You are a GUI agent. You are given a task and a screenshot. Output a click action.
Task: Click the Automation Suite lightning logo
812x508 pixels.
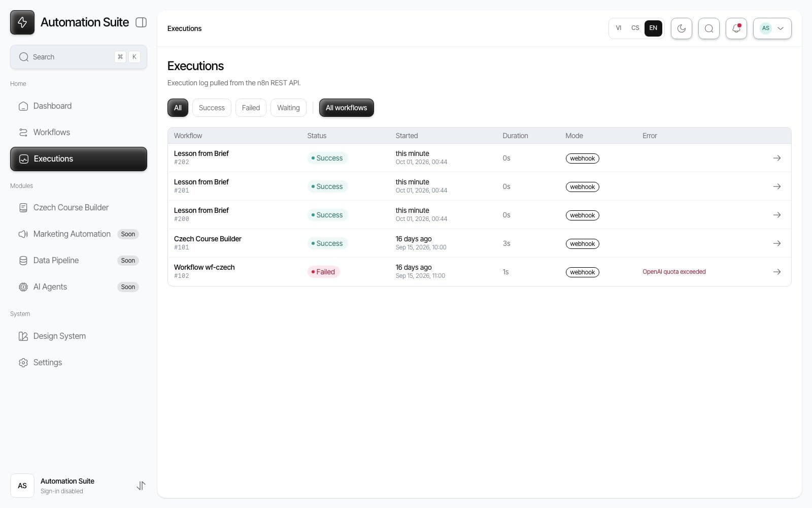pos(22,22)
